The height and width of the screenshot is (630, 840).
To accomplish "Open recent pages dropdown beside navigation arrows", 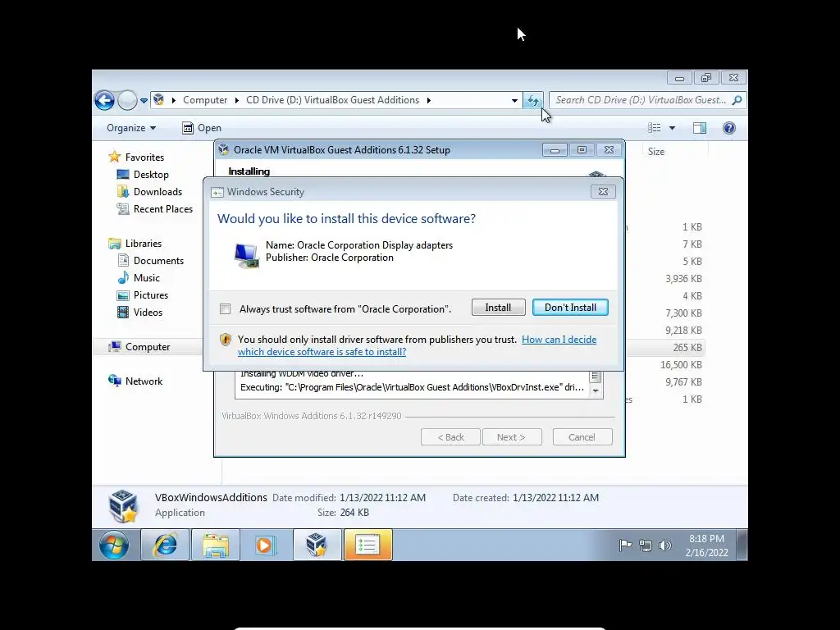I will [x=144, y=100].
